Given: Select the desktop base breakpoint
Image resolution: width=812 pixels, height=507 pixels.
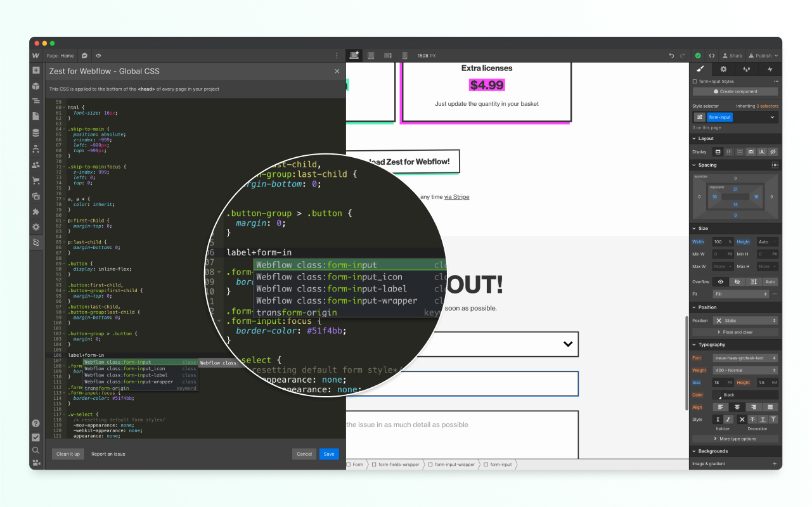Looking at the screenshot, I should tap(354, 56).
